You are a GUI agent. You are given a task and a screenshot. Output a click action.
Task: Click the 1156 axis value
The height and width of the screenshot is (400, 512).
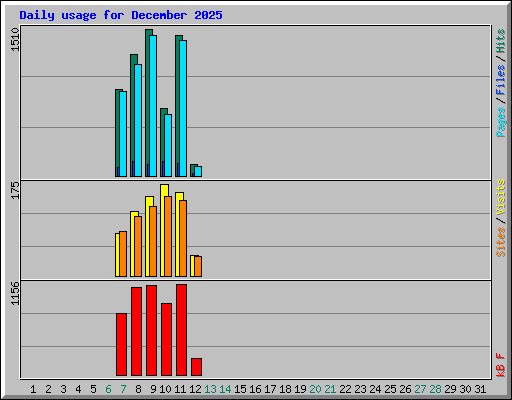tap(15, 293)
